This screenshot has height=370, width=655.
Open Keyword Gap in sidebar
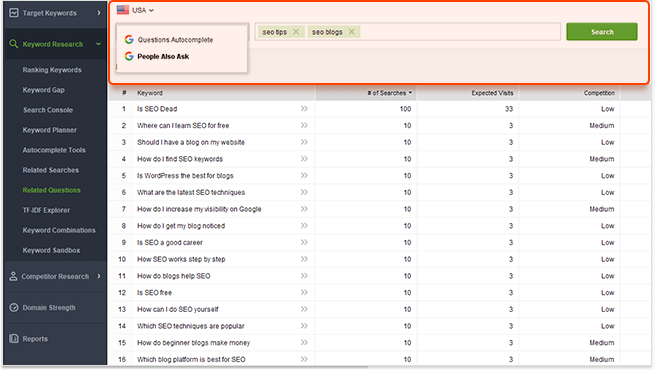[x=43, y=90]
